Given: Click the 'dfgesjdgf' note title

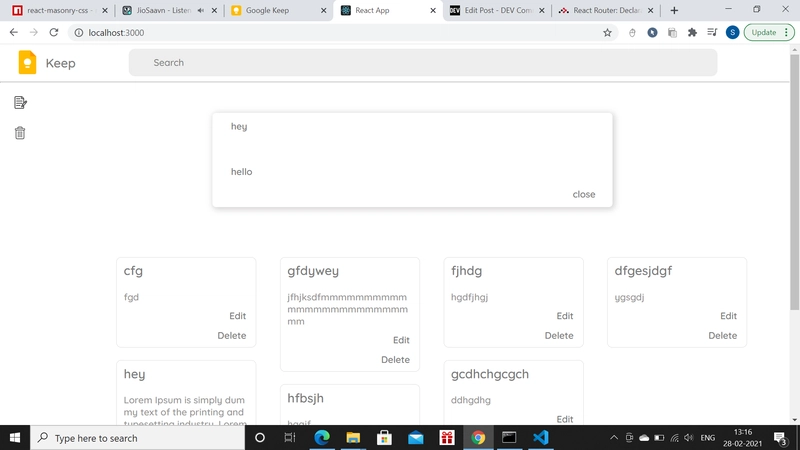Looking at the screenshot, I should pyautogui.click(x=643, y=271).
